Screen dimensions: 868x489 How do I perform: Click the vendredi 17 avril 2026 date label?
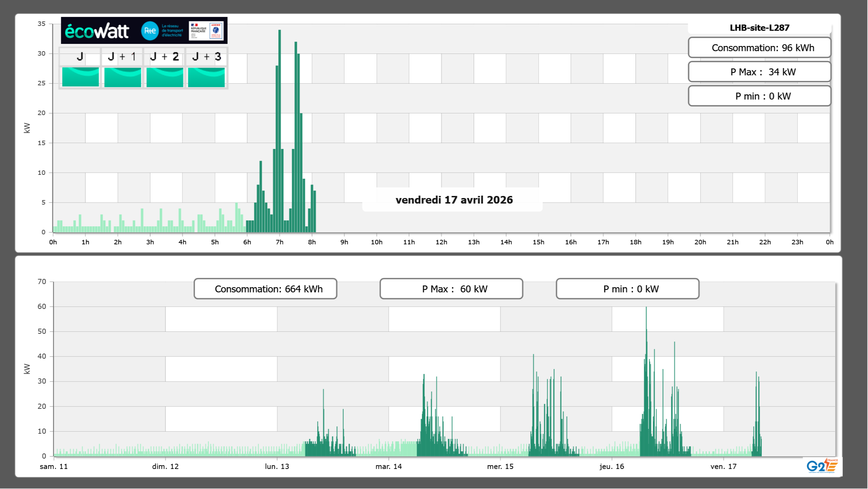454,200
